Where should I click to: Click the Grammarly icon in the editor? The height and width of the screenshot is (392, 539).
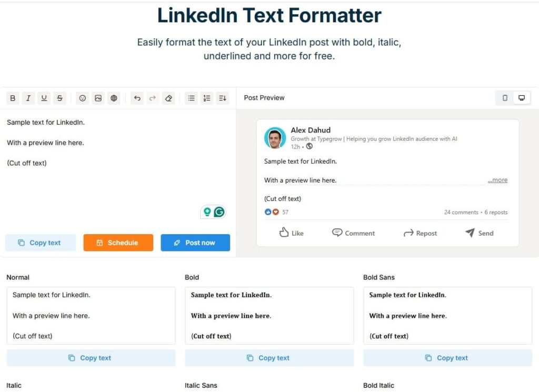point(219,212)
